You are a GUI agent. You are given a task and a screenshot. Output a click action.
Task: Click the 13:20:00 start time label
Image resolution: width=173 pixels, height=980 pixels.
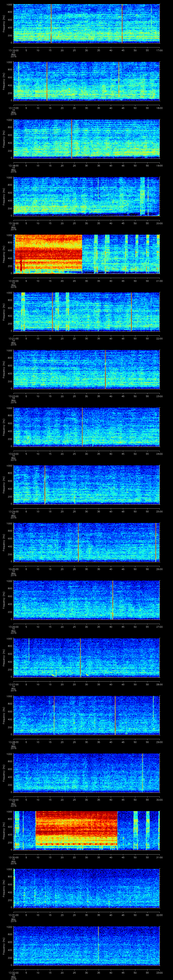pos(13,281)
